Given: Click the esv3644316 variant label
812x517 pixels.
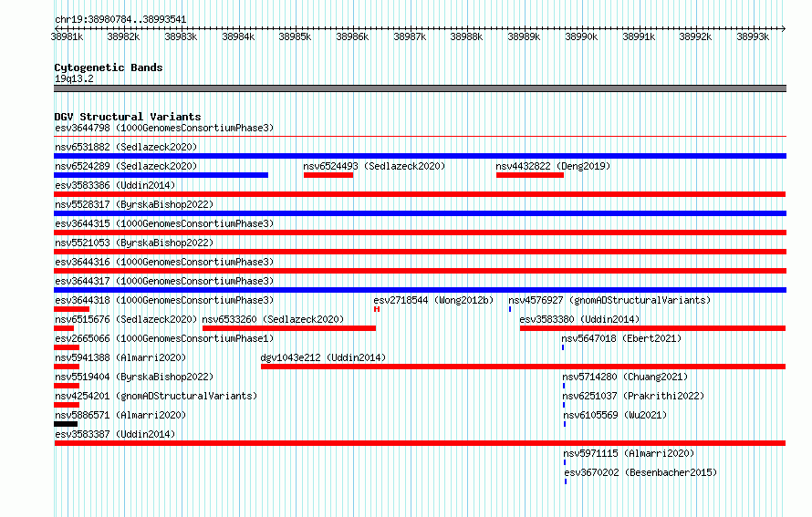Looking at the screenshot, I should 164,262.
